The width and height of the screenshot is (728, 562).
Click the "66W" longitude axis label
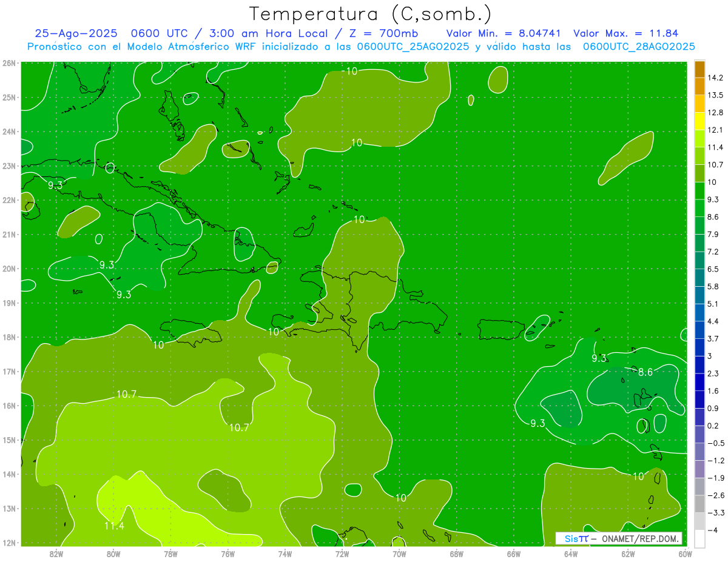point(513,554)
